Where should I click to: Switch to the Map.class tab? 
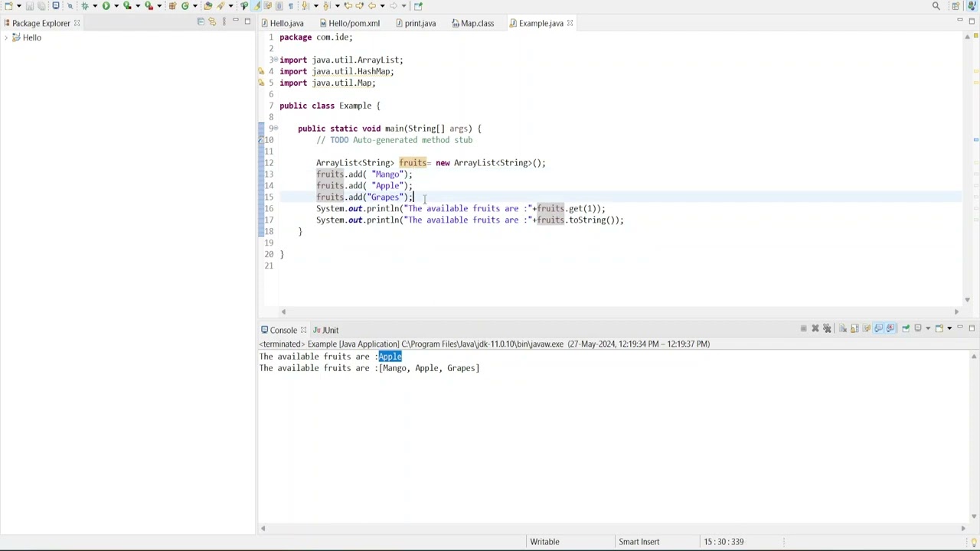click(472, 23)
